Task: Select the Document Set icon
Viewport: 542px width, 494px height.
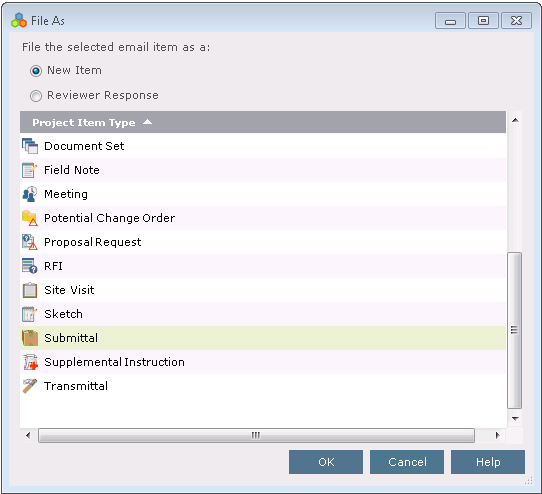Action: [30, 146]
